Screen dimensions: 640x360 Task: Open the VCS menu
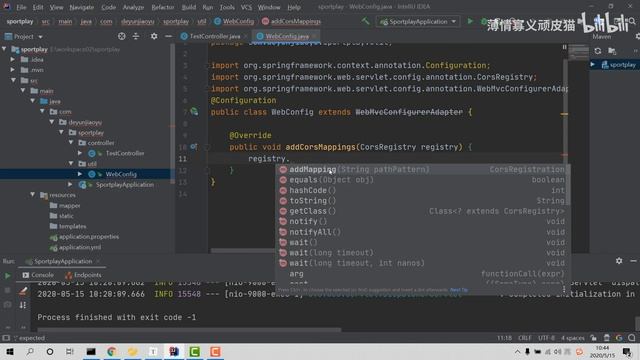[x=246, y=7]
